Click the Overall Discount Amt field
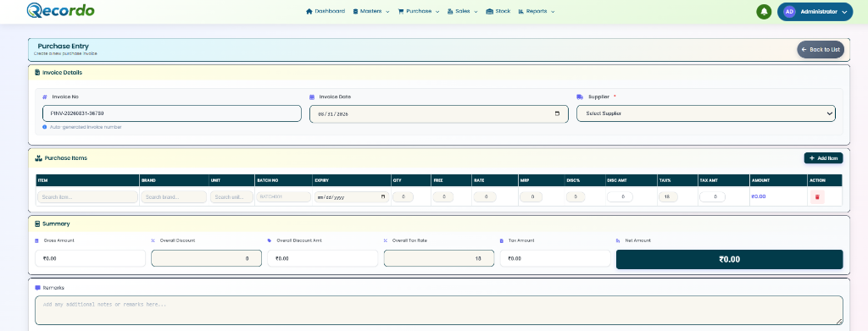Viewport: 868px width, 331px height. (323, 258)
